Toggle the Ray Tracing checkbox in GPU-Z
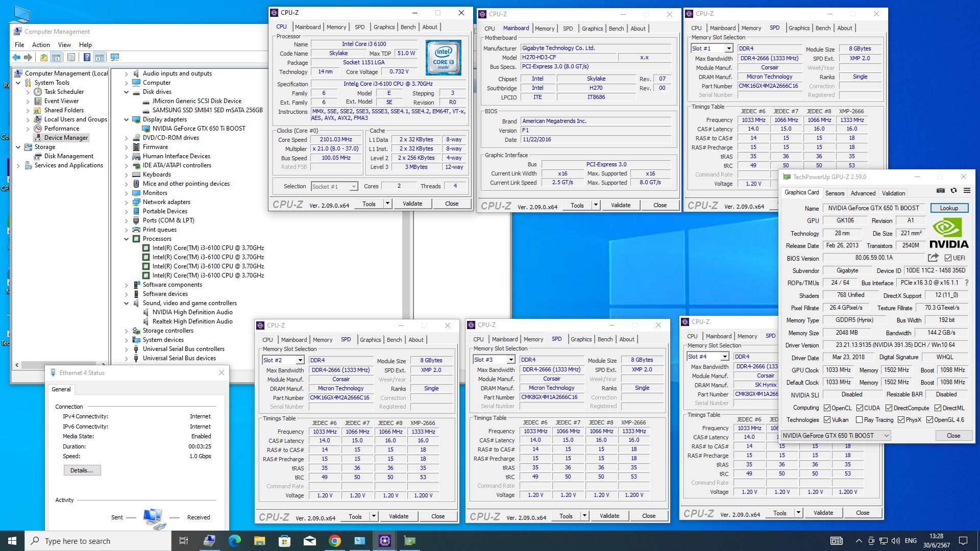Image resolution: width=980 pixels, height=551 pixels. point(860,420)
